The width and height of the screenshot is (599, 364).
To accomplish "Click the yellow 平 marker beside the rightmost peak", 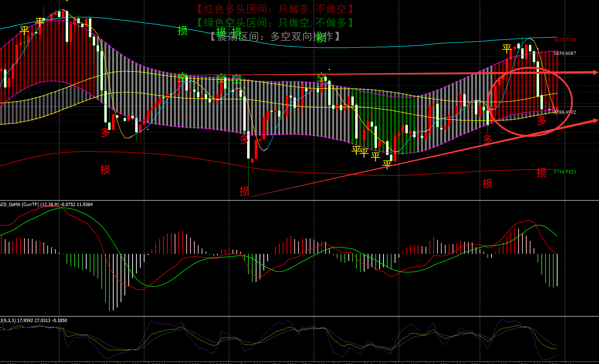I will (x=507, y=49).
